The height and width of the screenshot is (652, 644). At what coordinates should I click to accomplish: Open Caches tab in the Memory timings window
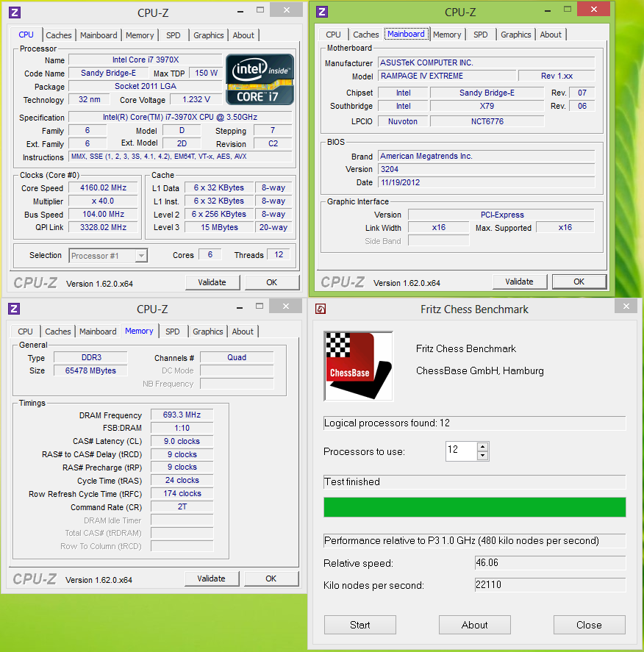pyautogui.click(x=58, y=332)
